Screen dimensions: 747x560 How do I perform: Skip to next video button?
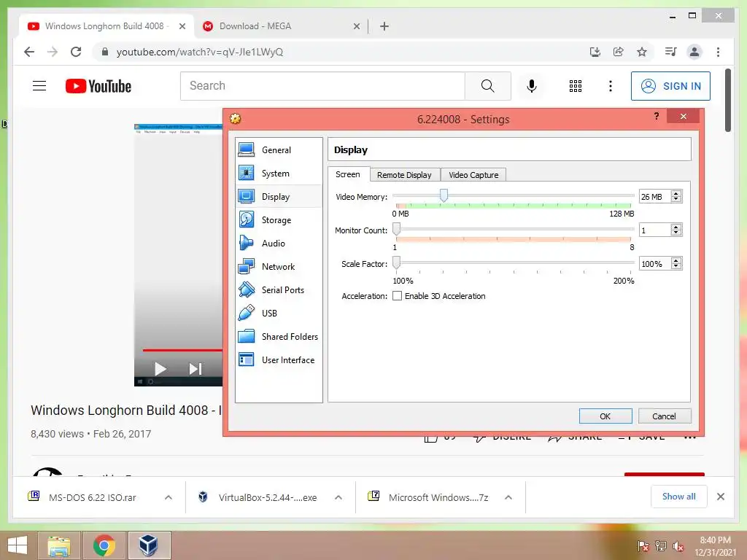click(x=196, y=368)
